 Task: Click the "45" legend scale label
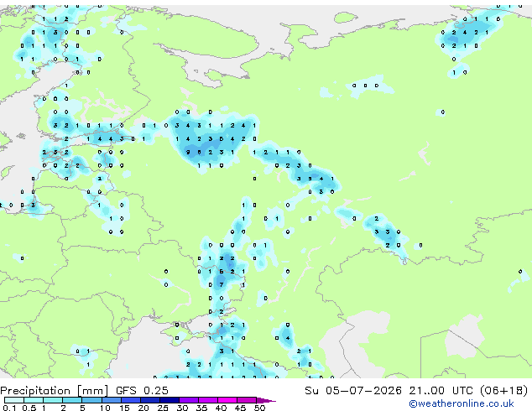[x=240, y=408]
